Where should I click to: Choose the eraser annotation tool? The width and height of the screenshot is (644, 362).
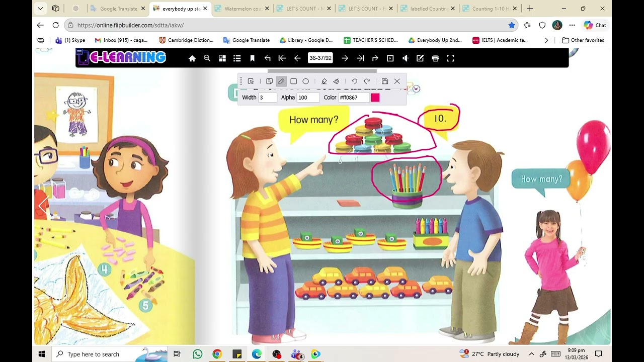point(324,81)
